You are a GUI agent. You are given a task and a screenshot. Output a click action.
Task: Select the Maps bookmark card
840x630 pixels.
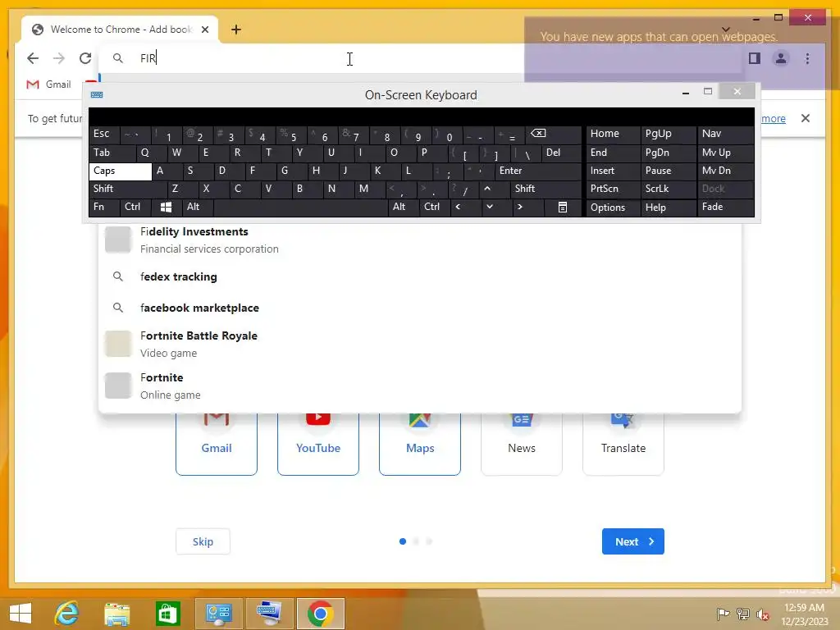420,444
